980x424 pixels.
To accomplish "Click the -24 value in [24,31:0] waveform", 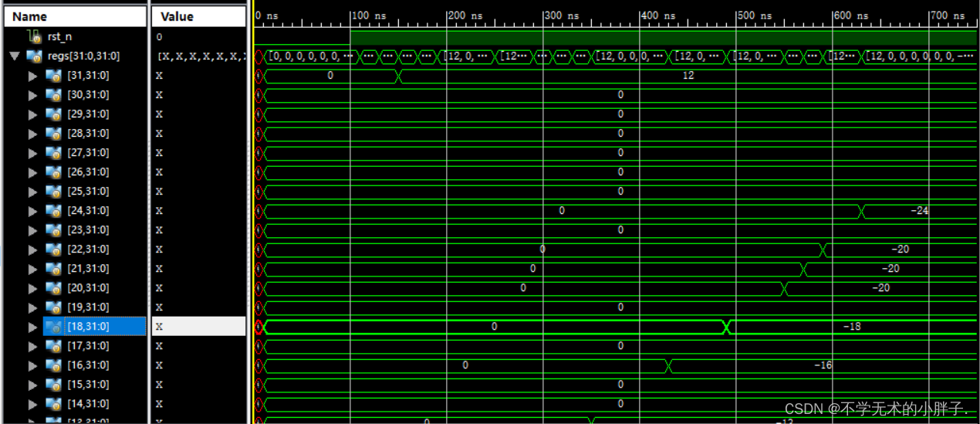I will point(919,210).
